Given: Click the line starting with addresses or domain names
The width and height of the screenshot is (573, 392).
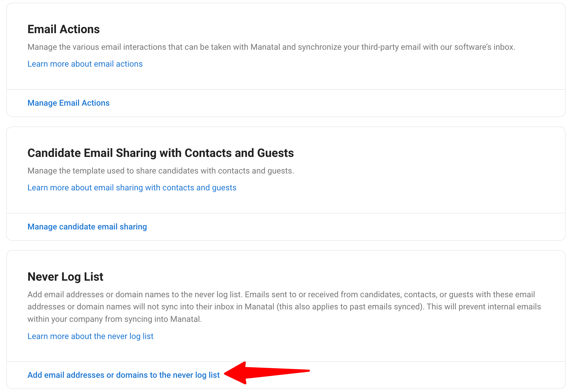Looking at the screenshot, I should point(284,307).
